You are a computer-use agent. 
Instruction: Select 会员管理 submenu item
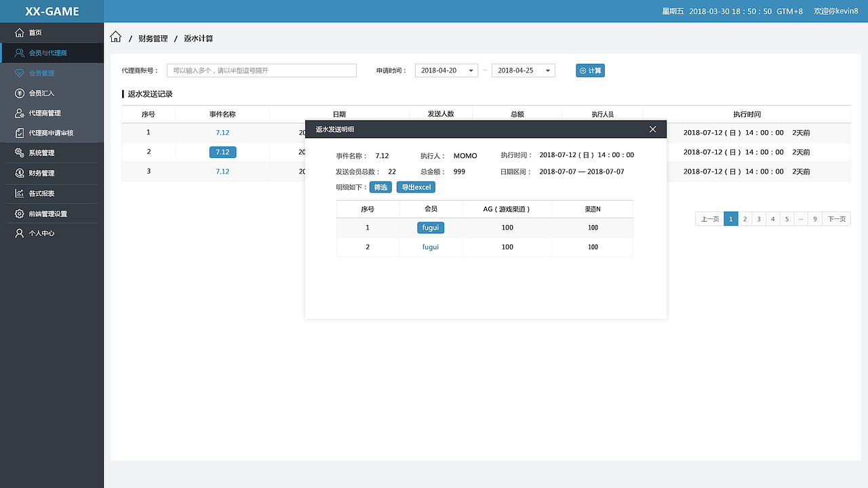(52, 73)
